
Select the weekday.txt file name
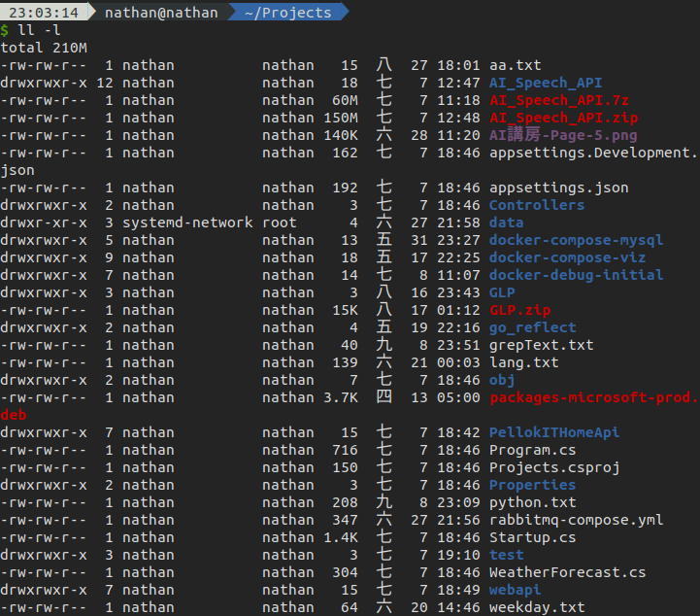(x=537, y=607)
